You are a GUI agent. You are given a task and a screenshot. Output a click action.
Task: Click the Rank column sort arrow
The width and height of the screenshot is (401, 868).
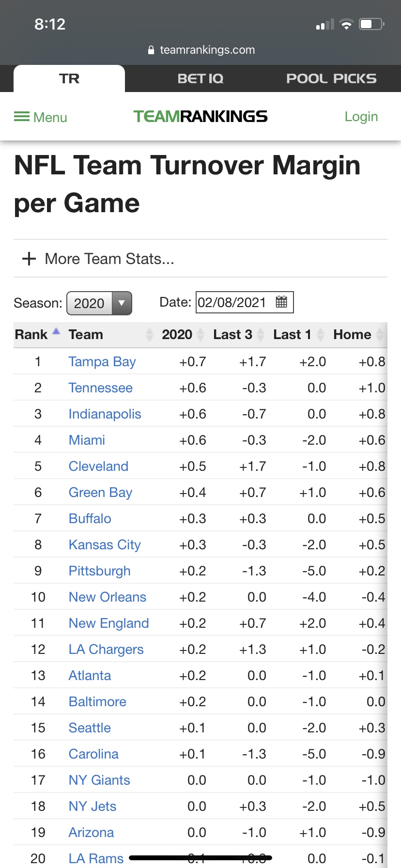[56, 332]
